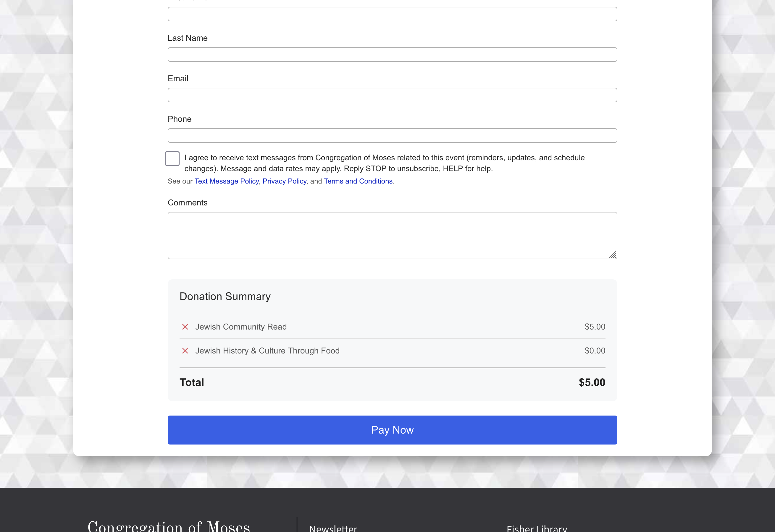Click the Comments field label

click(188, 203)
